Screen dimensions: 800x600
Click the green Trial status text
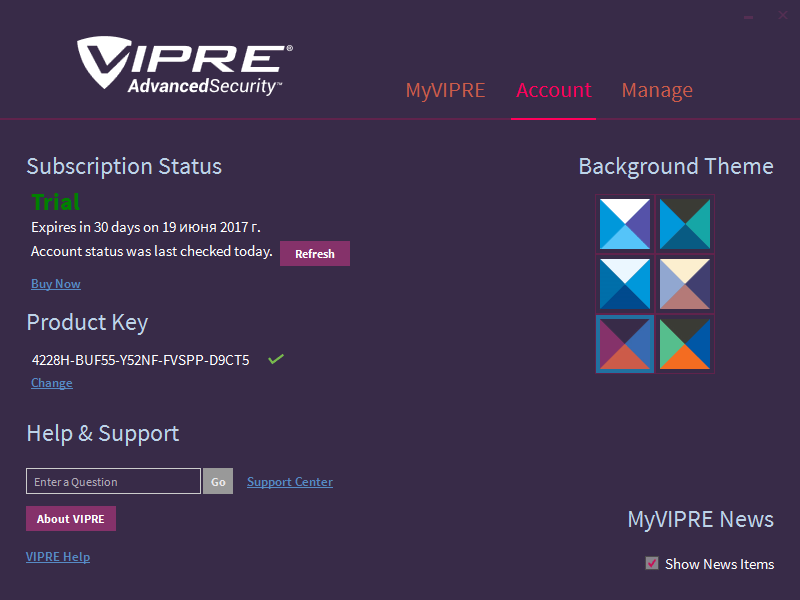point(56,202)
